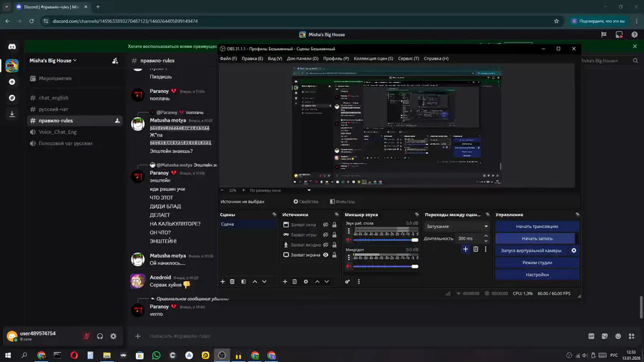The width and height of the screenshot is (644, 362).
Task: Adjust Звук раб. стола volume slider
Action: (386, 240)
